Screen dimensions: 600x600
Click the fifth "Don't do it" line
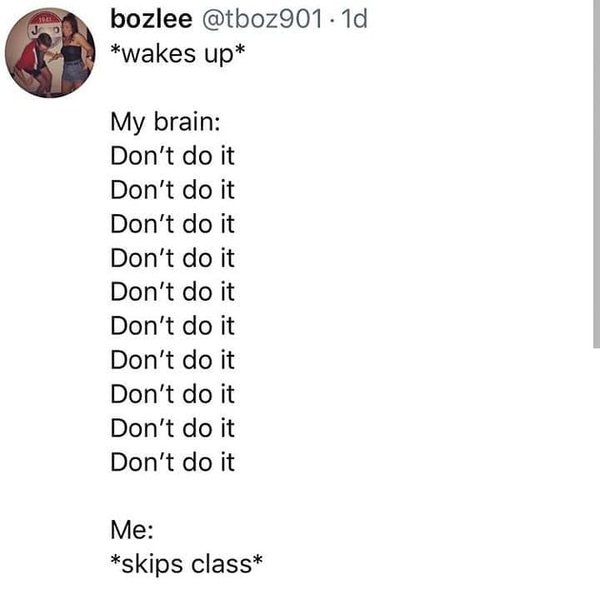coord(173,292)
